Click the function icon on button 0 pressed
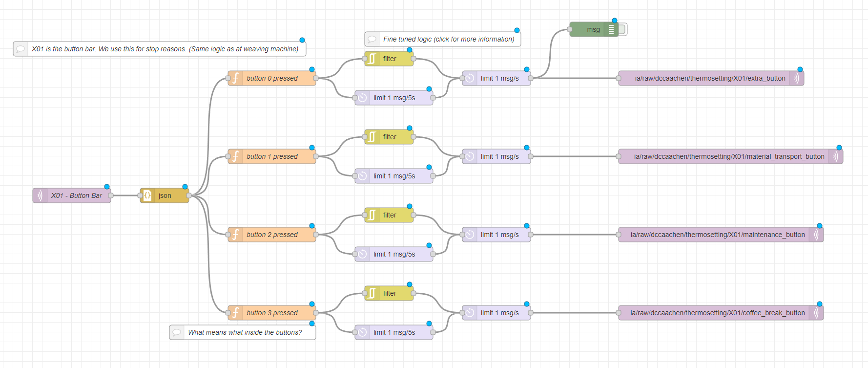The width and height of the screenshot is (868, 368). [x=235, y=78]
